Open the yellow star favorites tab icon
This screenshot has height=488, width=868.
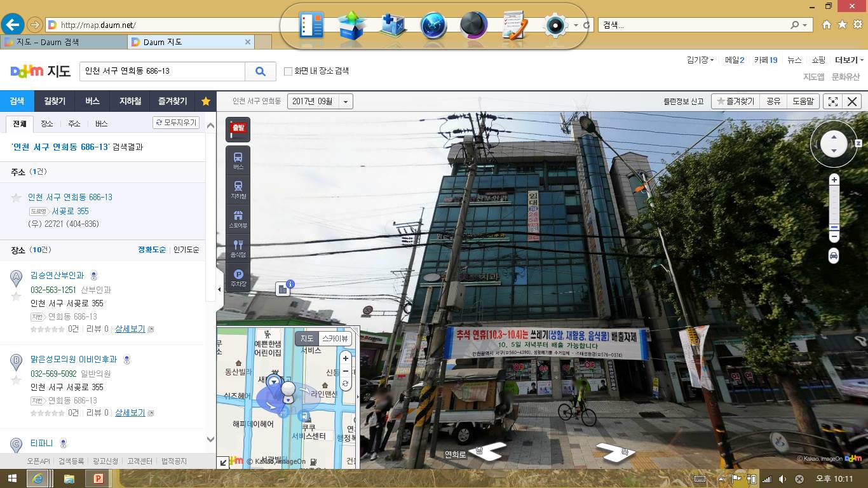click(x=205, y=101)
